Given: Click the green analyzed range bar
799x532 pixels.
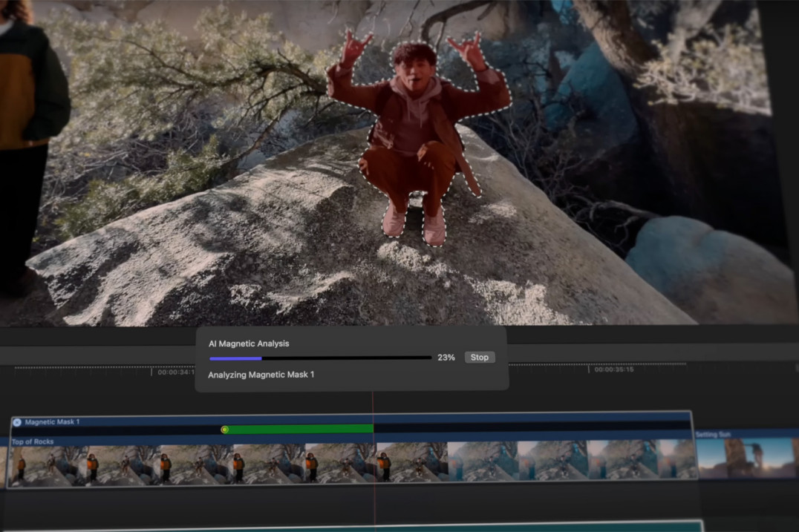Looking at the screenshot, I should tap(301, 429).
